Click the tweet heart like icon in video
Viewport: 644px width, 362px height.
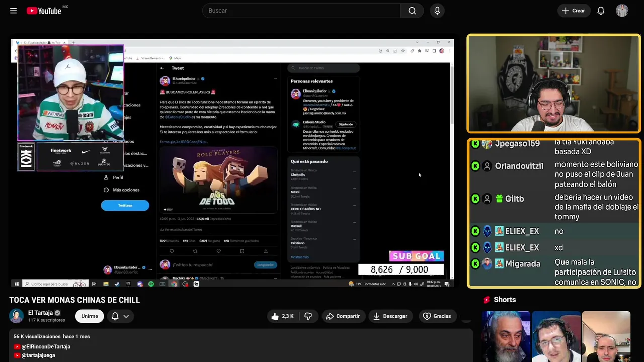(218, 251)
